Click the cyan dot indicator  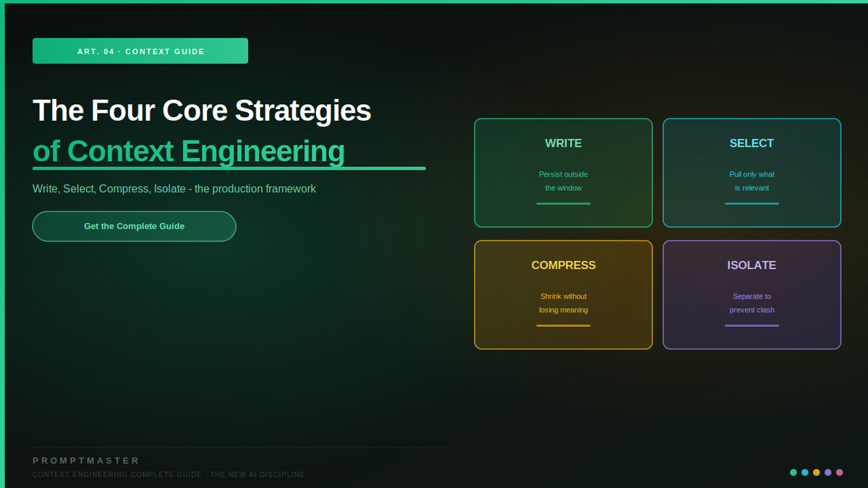coord(805,472)
